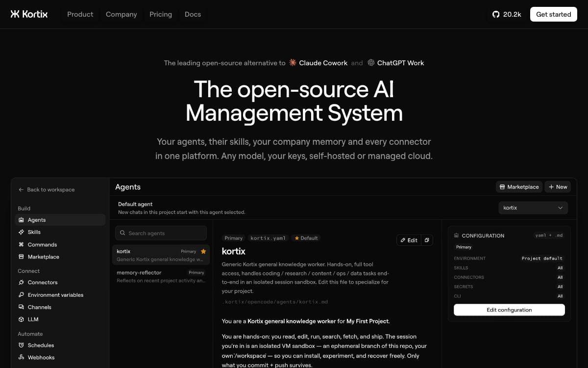Click the yaml + .md badge
Image resolution: width=588 pixels, height=368 pixels.
pos(549,236)
